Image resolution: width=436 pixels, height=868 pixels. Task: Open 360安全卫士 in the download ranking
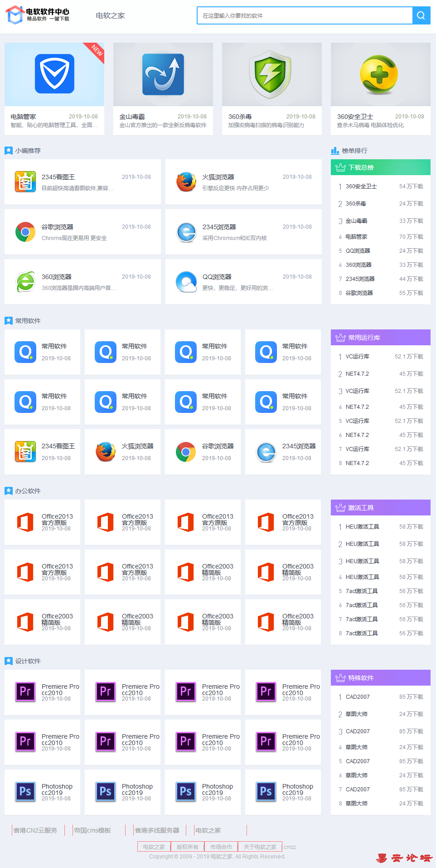361,186
